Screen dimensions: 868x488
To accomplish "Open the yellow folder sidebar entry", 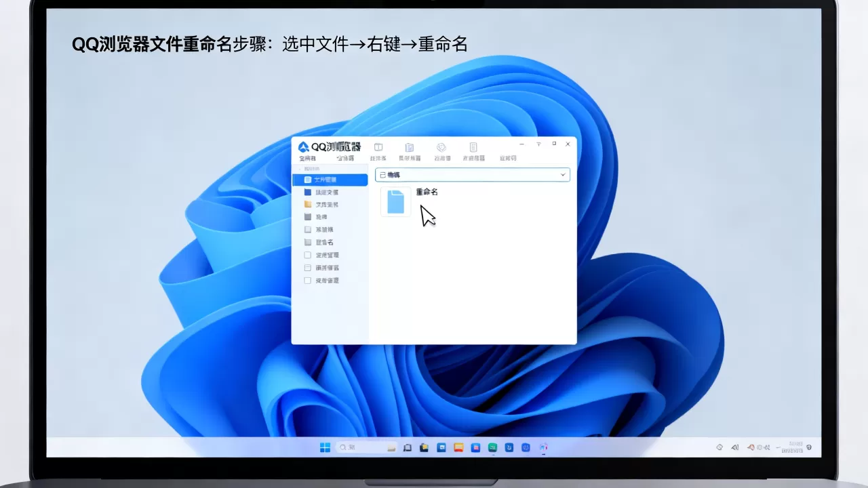I will (322, 205).
